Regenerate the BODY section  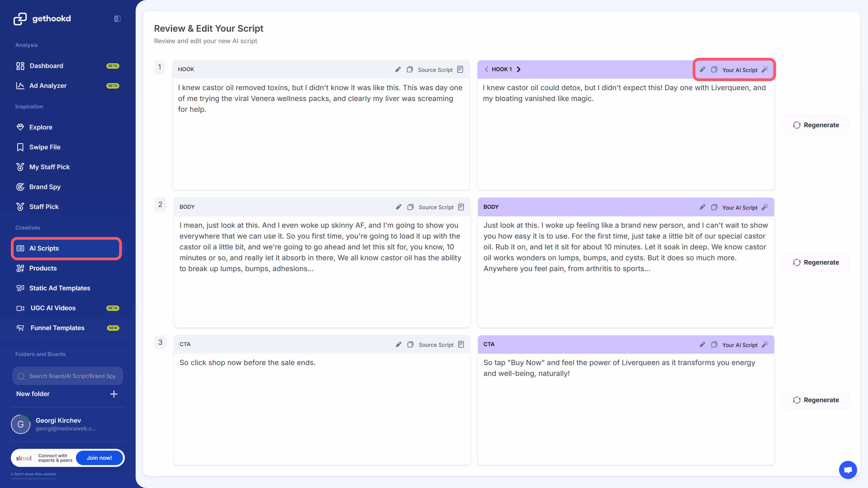[816, 262]
